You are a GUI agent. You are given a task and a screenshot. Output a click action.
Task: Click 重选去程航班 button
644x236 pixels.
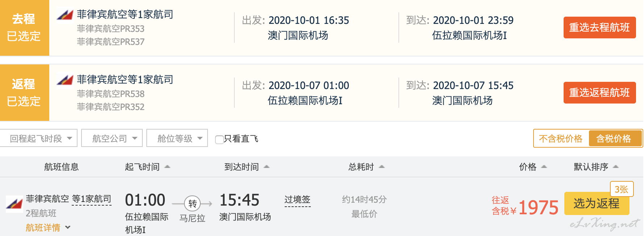pos(599,28)
